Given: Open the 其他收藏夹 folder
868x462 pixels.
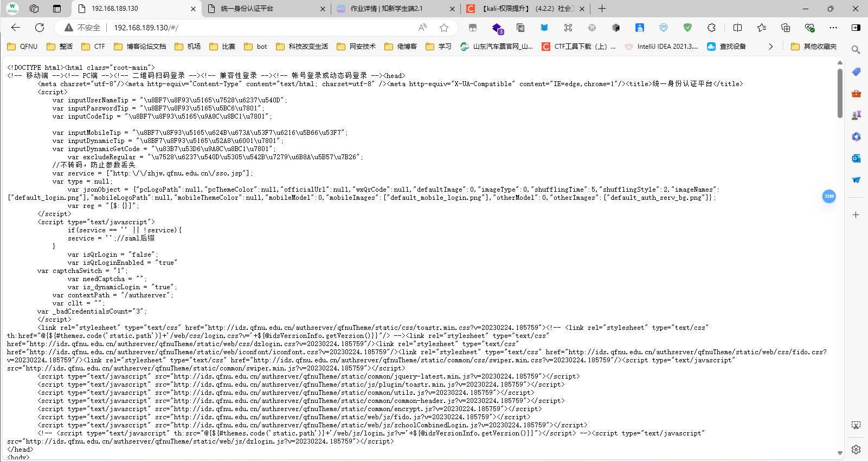Looking at the screenshot, I should click(x=814, y=47).
